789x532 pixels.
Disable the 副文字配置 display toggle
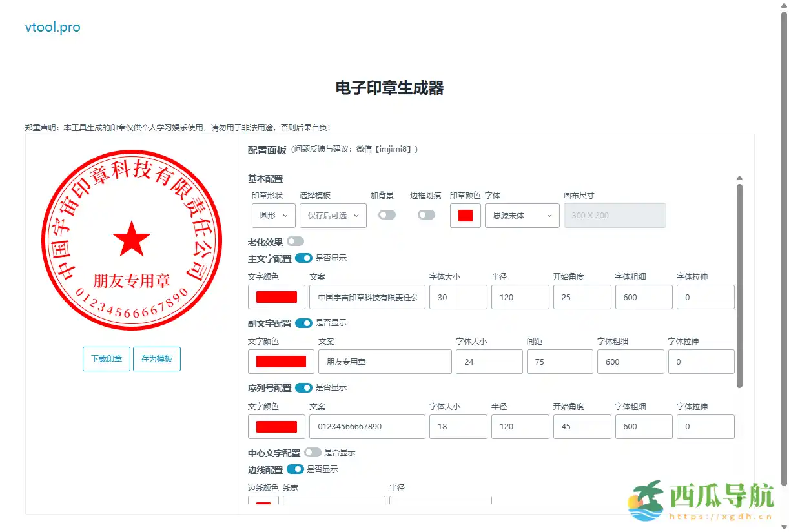[303, 323]
